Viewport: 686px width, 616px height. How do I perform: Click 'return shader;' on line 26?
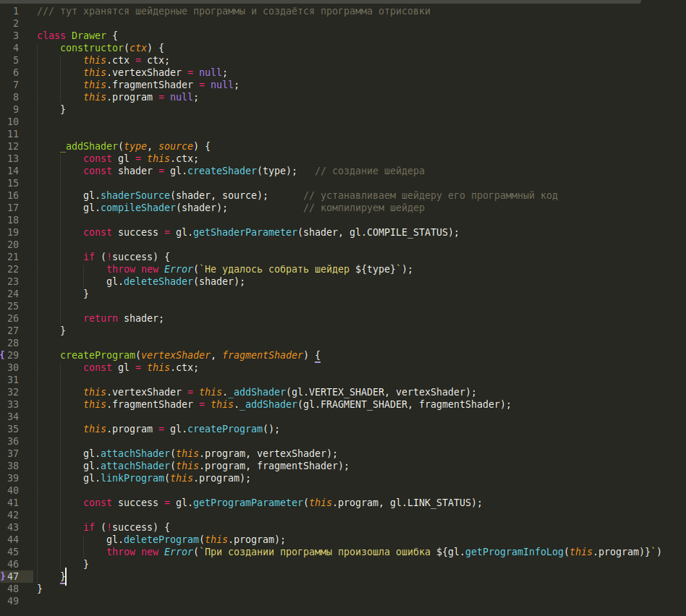coord(124,319)
